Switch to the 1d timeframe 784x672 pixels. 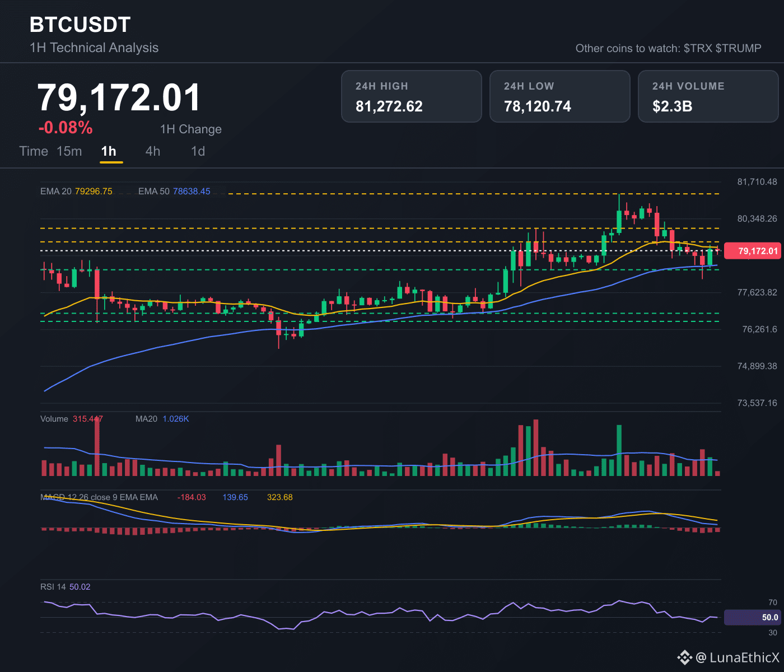(x=198, y=151)
